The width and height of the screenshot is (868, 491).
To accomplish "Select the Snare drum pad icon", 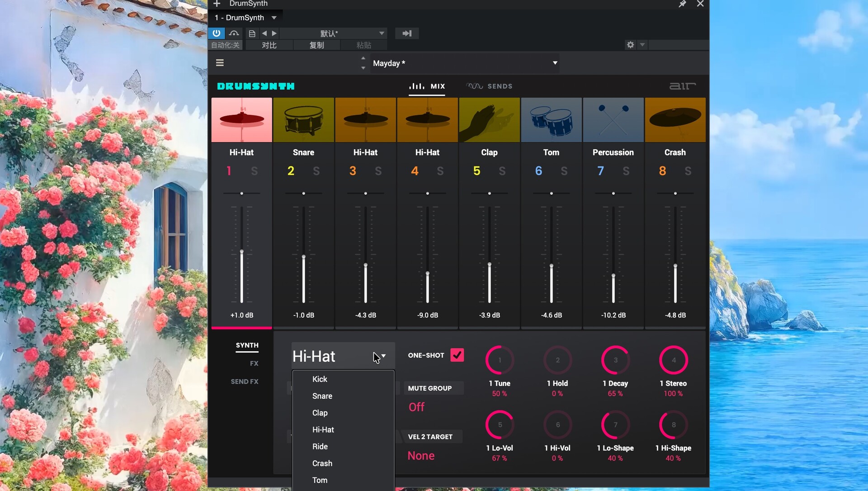I will click(x=303, y=120).
